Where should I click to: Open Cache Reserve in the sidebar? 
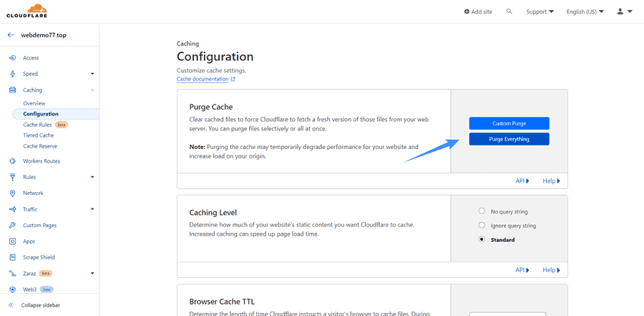tap(40, 146)
